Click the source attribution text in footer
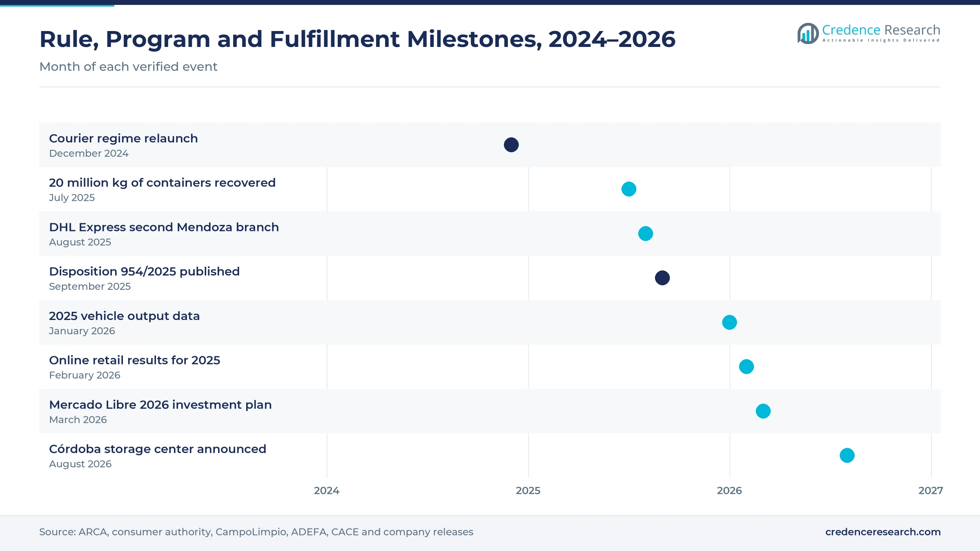The height and width of the screenshot is (551, 980). pyautogui.click(x=256, y=532)
